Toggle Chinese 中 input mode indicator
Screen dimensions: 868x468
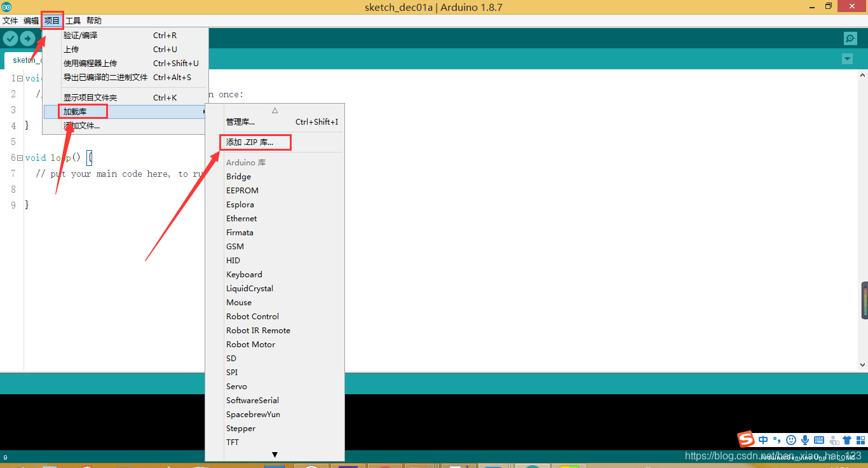pyautogui.click(x=763, y=440)
